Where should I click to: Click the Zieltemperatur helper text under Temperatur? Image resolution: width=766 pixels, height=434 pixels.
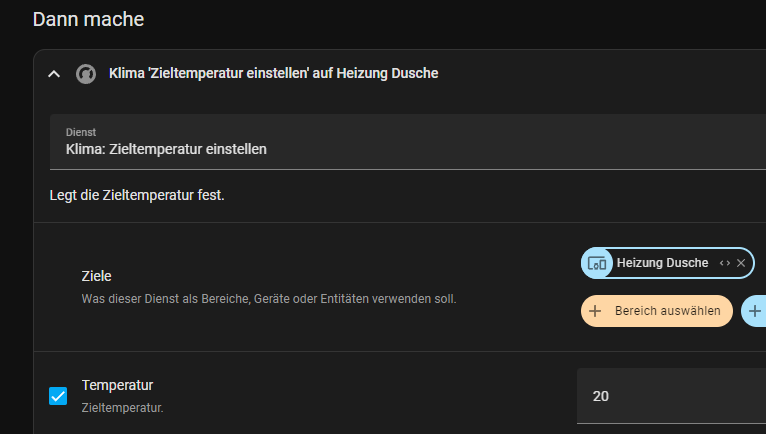coord(122,408)
